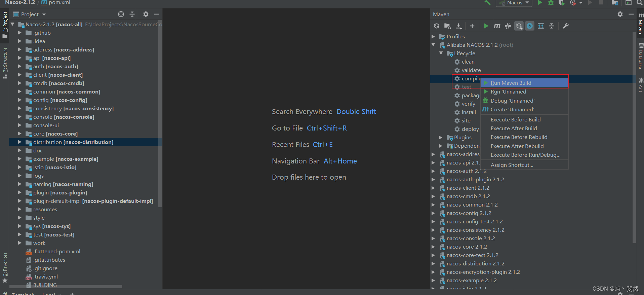Open Execute Maven Goal (m) icon
The width and height of the screenshot is (644, 295).
coord(497,26)
